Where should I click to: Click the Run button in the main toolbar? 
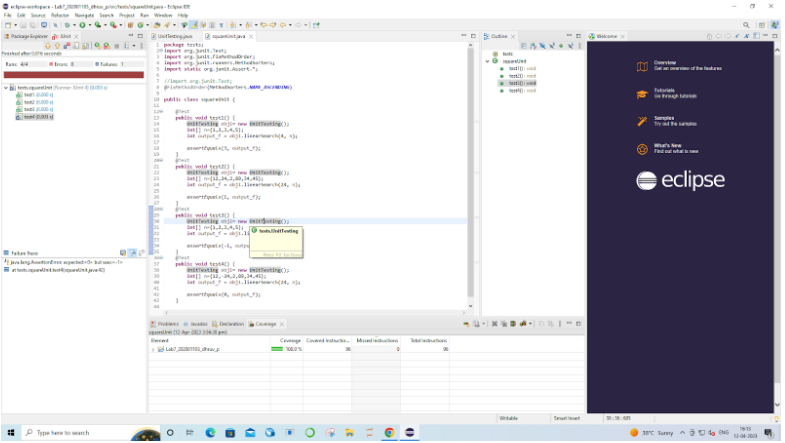82,25
